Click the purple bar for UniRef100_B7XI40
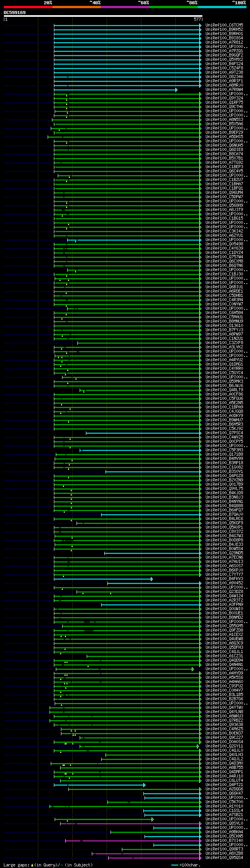 coord(133,841)
